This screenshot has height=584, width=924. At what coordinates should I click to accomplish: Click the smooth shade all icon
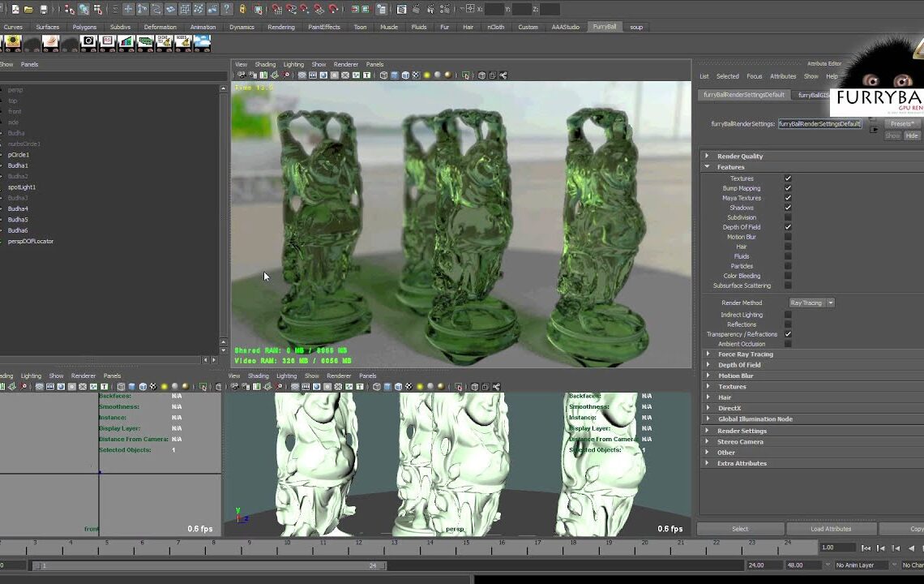pyautogui.click(x=395, y=75)
